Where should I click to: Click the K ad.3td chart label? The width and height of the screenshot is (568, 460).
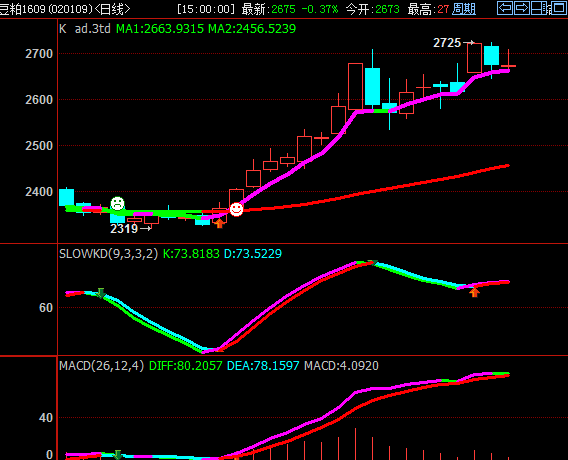click(85, 29)
